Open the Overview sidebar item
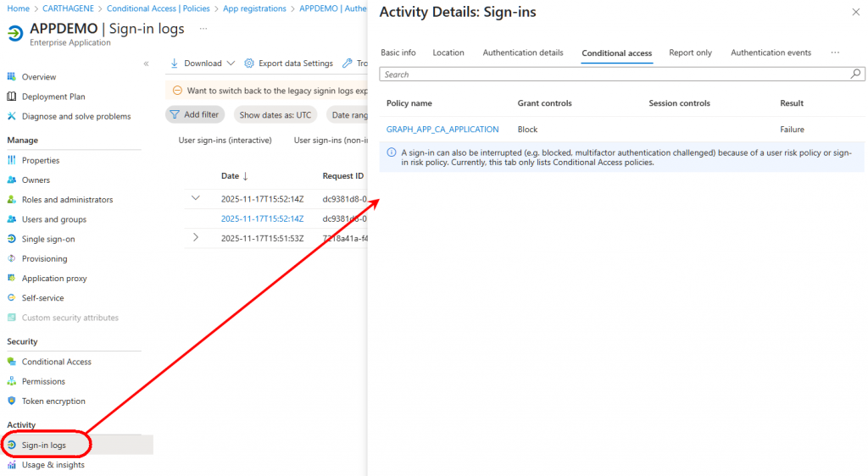Screen dimensions: 868x476 click(39, 77)
